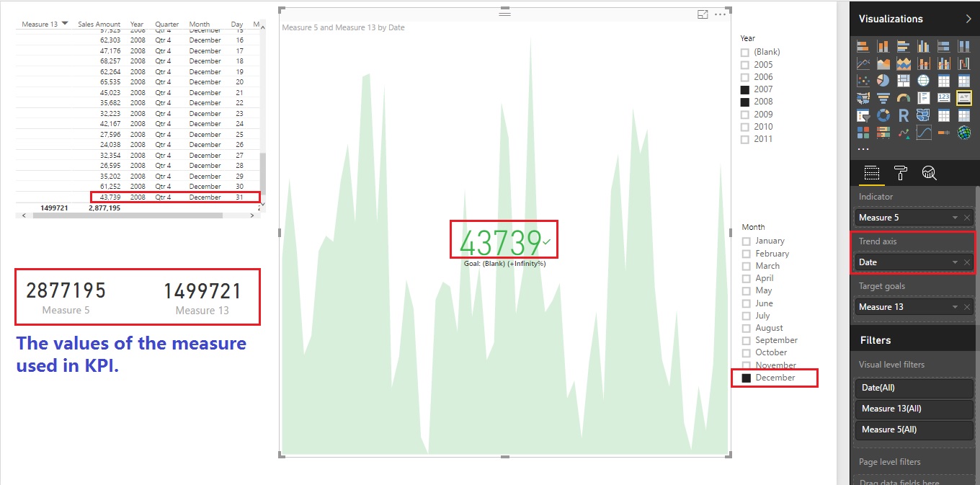Expand the Measure 13(All) filter card

tap(913, 409)
